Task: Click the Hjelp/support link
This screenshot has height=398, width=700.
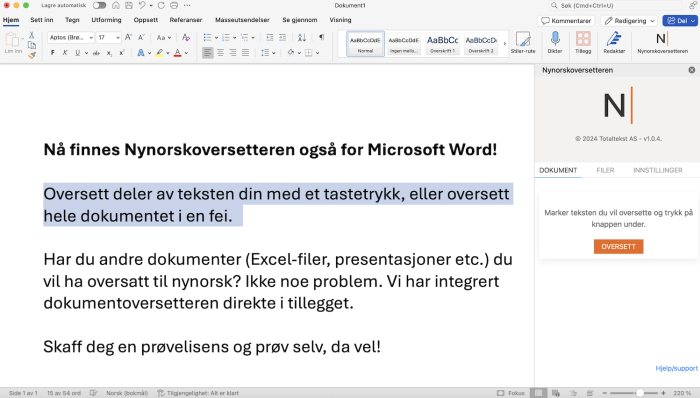Action: (676, 368)
